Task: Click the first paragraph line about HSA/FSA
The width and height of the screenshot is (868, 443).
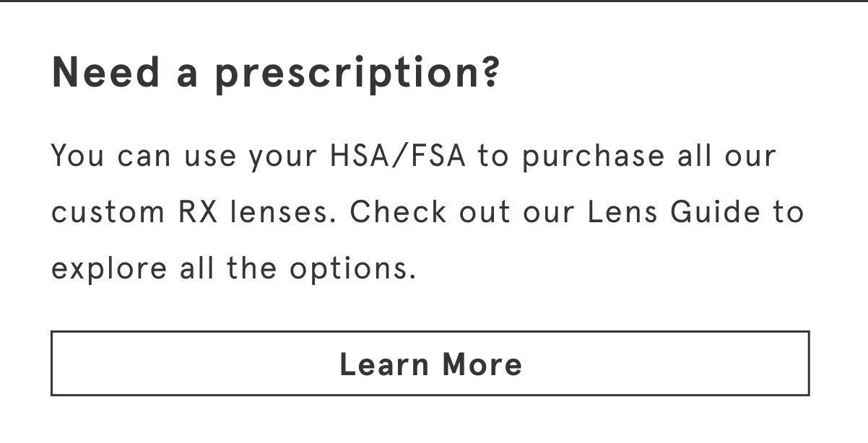Action: (413, 154)
